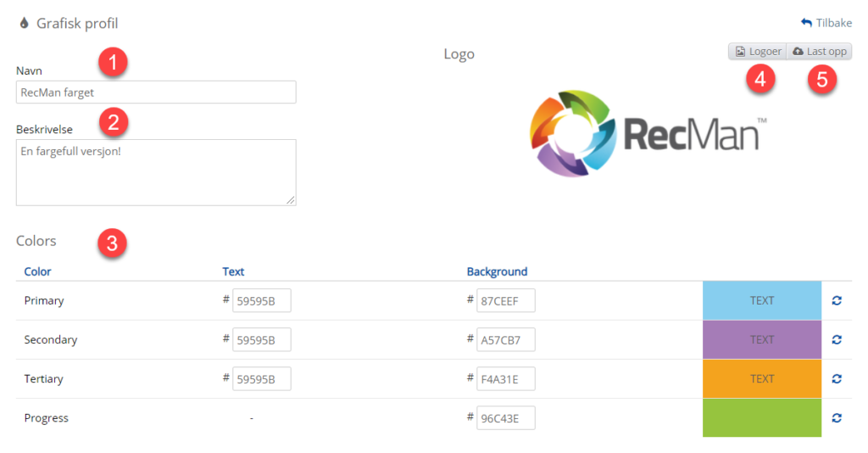Screen dimensions: 868x453
Task: Reset the Primary color row with refresh icon
Action: pos(837,300)
